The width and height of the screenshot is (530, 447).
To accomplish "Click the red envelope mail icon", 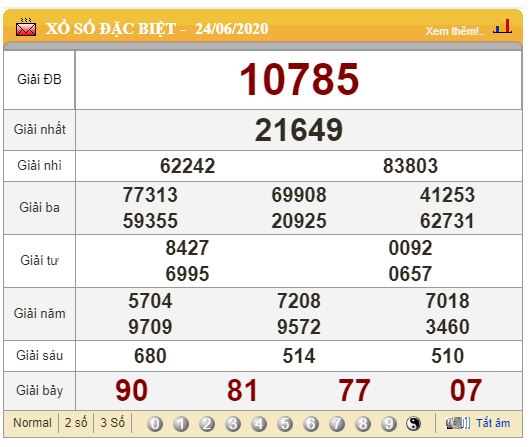I will tap(26, 28).
